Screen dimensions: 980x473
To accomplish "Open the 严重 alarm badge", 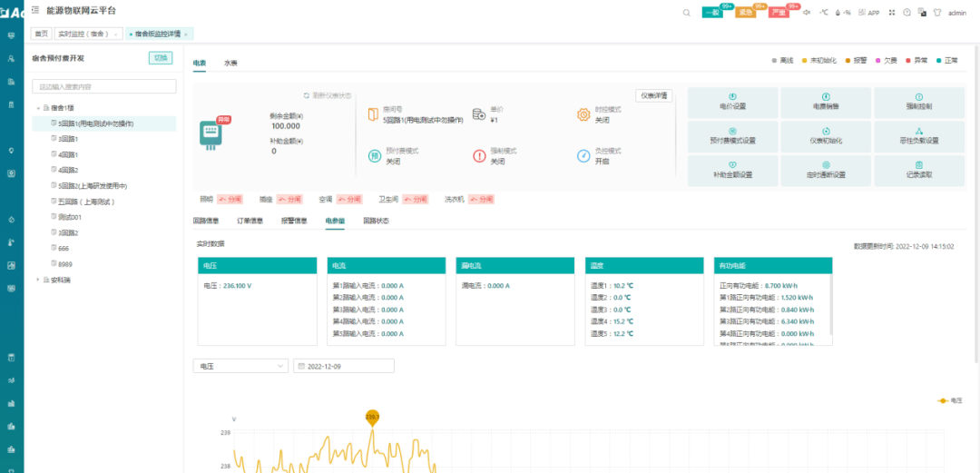I will click(x=779, y=13).
